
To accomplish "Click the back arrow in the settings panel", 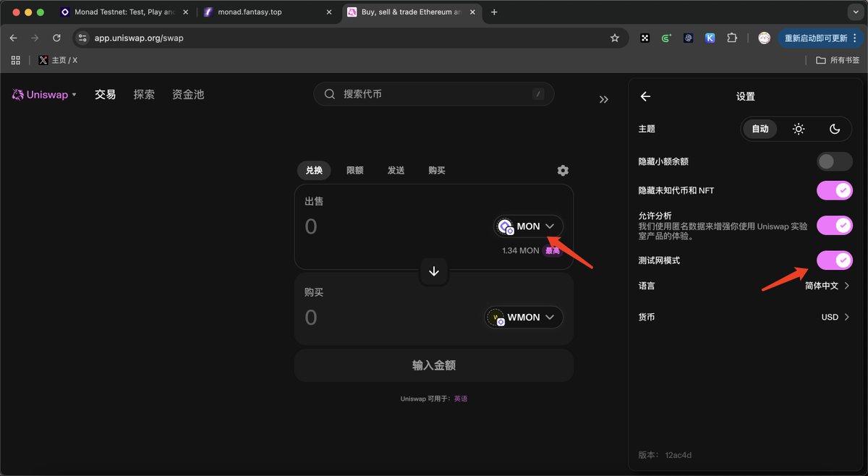I will (x=644, y=95).
